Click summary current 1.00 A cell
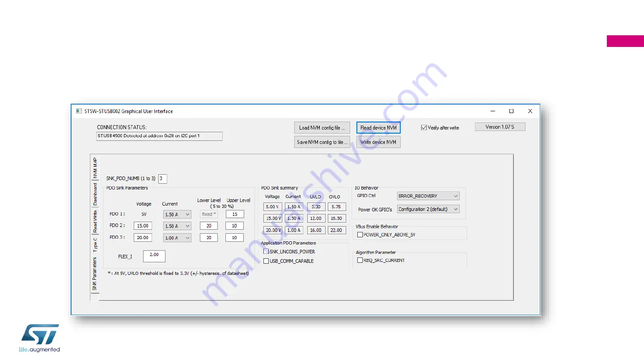644x362 pixels. point(294,230)
